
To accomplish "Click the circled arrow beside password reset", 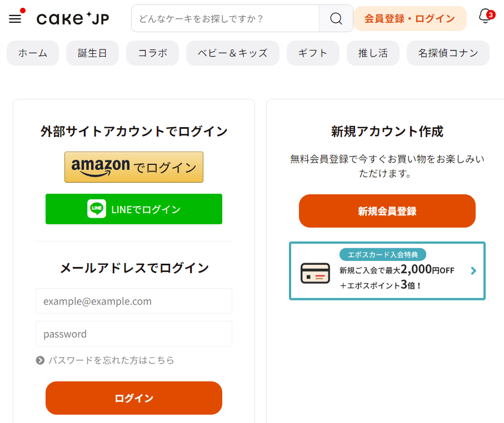I will (x=40, y=360).
